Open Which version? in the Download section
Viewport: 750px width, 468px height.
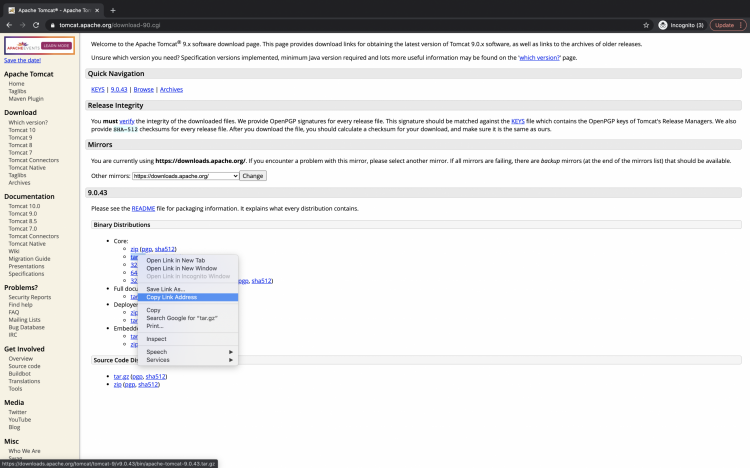click(28, 123)
